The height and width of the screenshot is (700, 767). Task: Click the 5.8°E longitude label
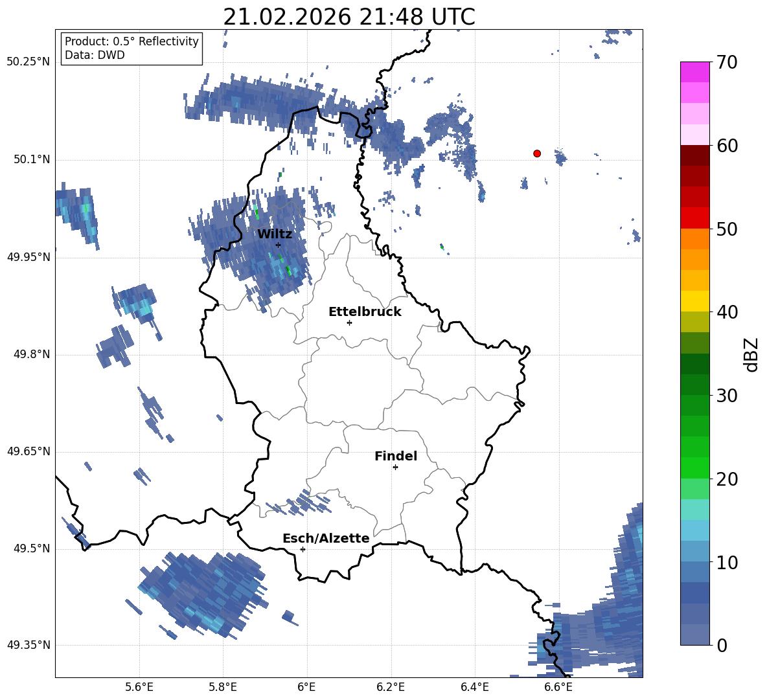coord(223,687)
